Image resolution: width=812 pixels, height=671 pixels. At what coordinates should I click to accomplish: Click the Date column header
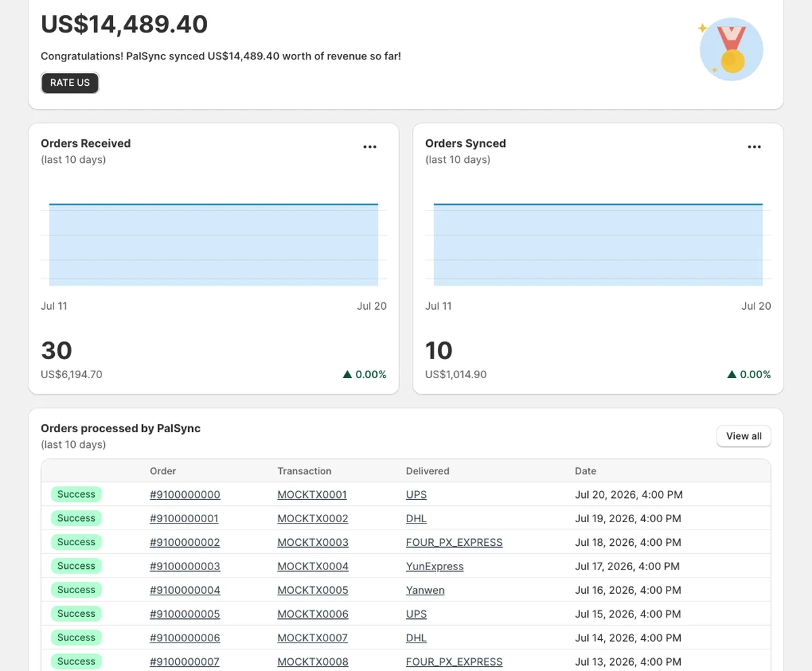pos(585,471)
